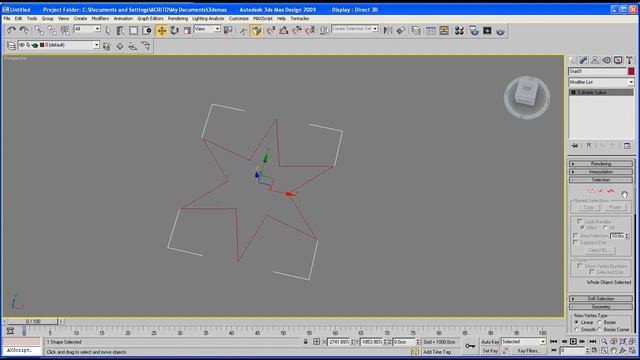Select Bezier Corner vertex type radio
The width and height of the screenshot is (640, 360).
tap(600, 329)
